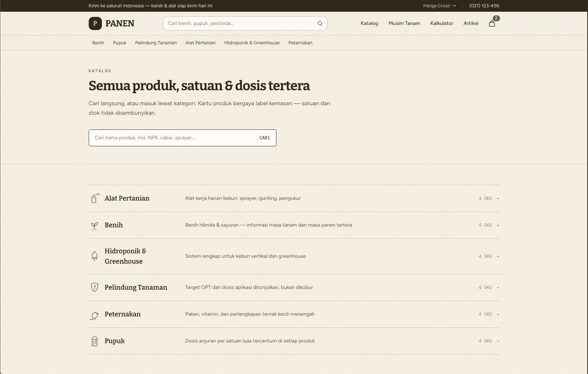Screen dimensions: 588x374
Task: Open the shopping cart icon
Action: pos(492,23)
